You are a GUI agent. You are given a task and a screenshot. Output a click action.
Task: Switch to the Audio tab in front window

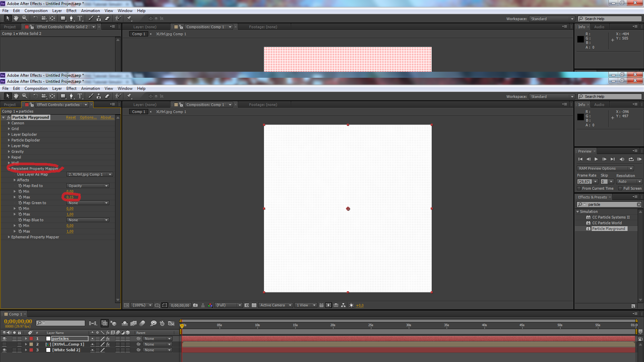(599, 105)
